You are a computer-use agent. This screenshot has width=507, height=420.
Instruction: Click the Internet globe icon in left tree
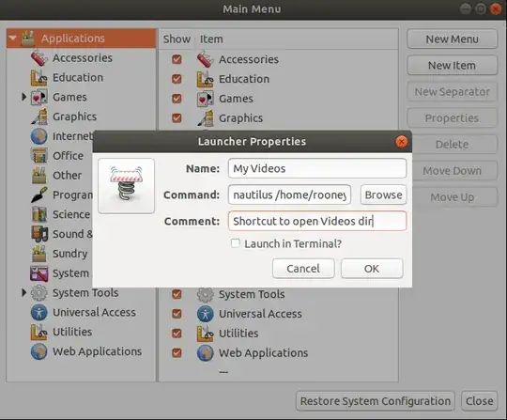click(x=39, y=136)
